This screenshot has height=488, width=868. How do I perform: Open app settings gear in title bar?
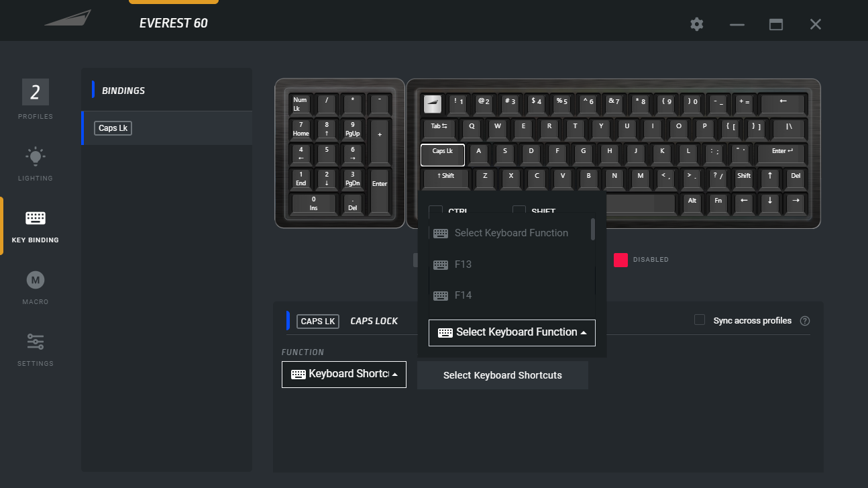point(697,24)
